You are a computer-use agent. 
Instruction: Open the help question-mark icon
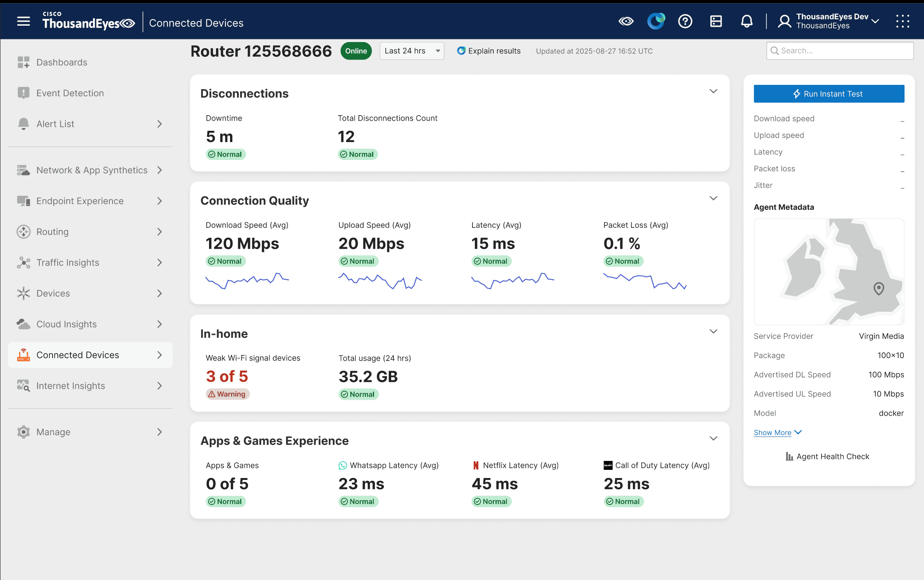pyautogui.click(x=685, y=21)
